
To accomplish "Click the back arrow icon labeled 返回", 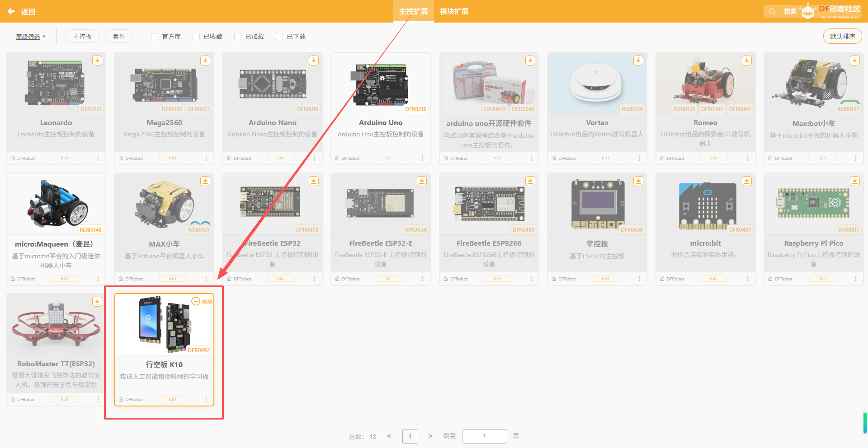I will pyautogui.click(x=12, y=11).
